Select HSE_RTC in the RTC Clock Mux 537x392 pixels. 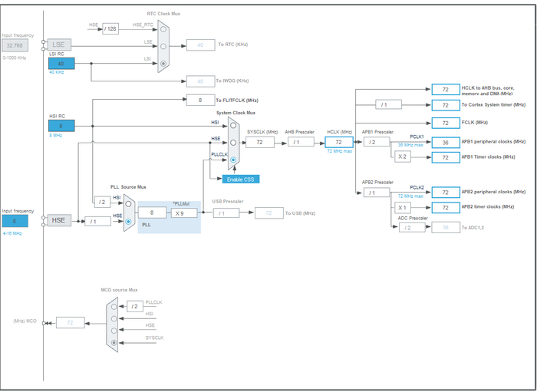coord(163,29)
